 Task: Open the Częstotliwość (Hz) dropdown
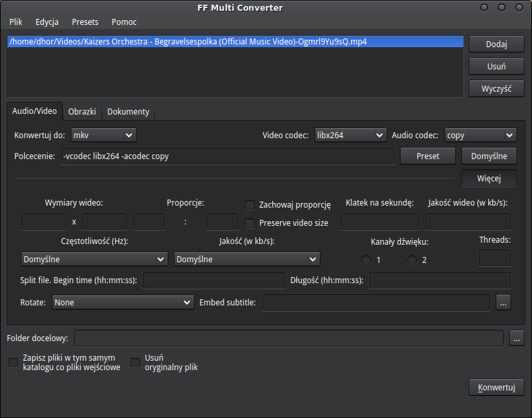(x=94, y=259)
